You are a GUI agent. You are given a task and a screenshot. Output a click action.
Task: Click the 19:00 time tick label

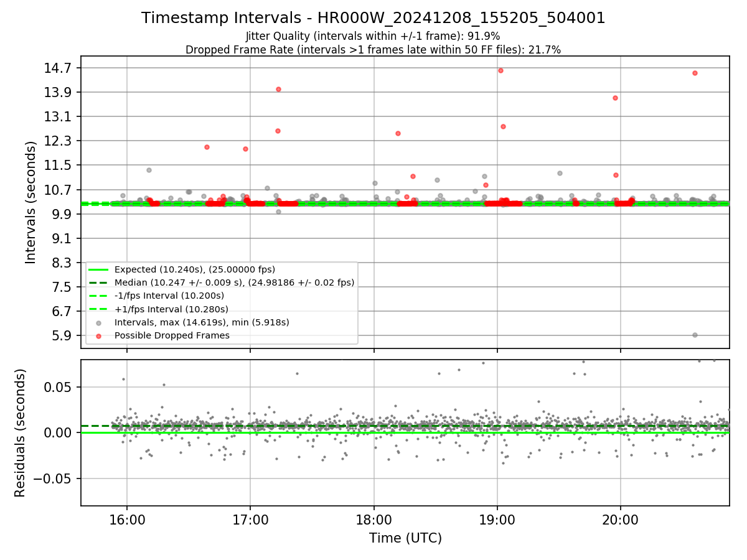pos(497,520)
